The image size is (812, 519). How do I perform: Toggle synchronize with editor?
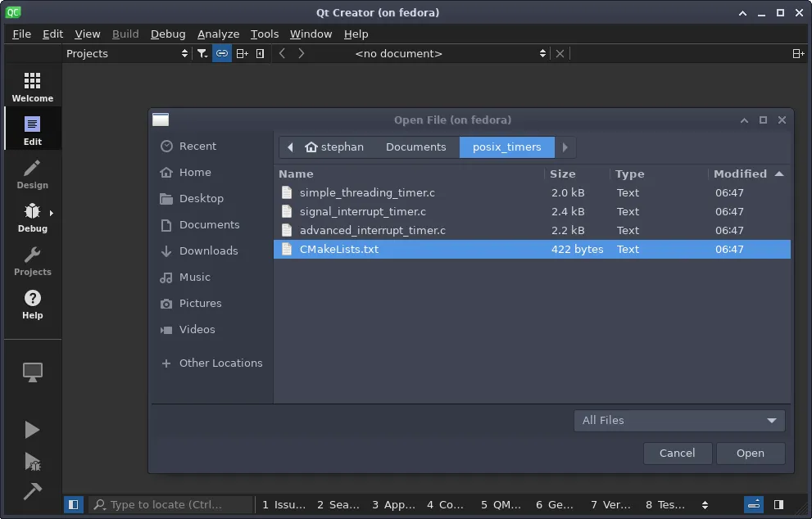tap(221, 53)
